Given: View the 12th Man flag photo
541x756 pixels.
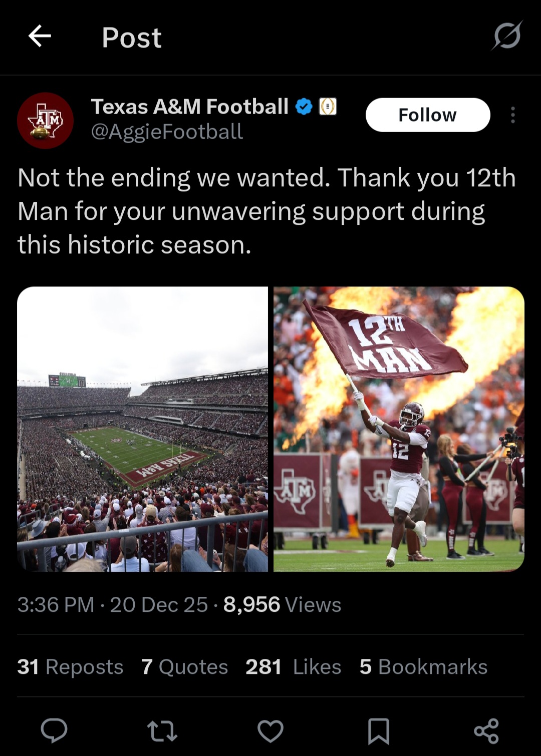Looking at the screenshot, I should pyautogui.click(x=399, y=429).
